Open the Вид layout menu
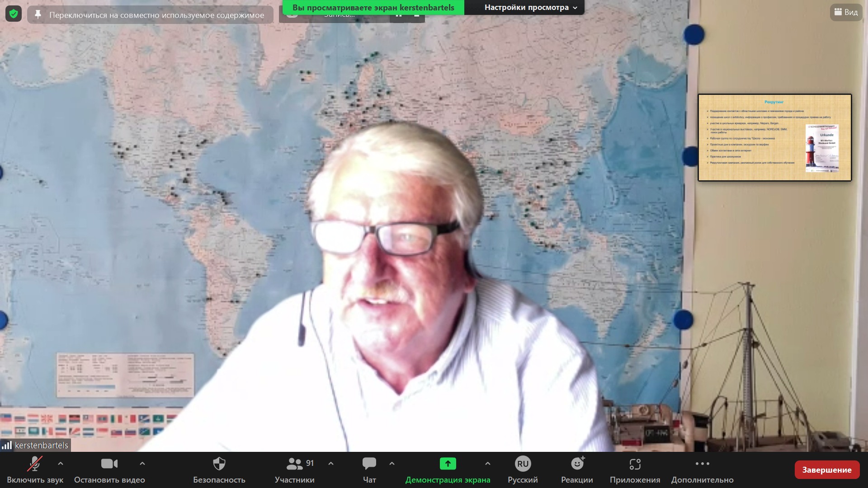The width and height of the screenshot is (868, 488). (x=846, y=12)
